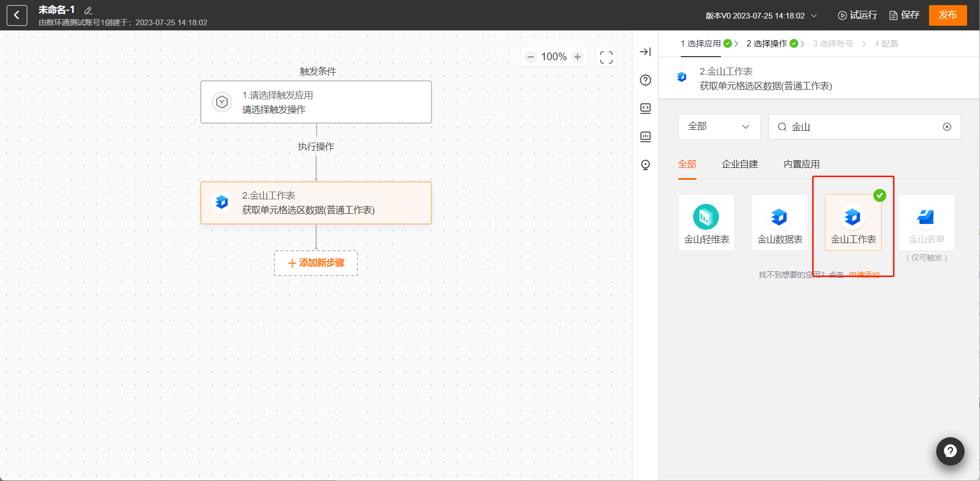Go to step 3 选择账号 tab
The height and width of the screenshot is (481, 980).
pos(833,44)
